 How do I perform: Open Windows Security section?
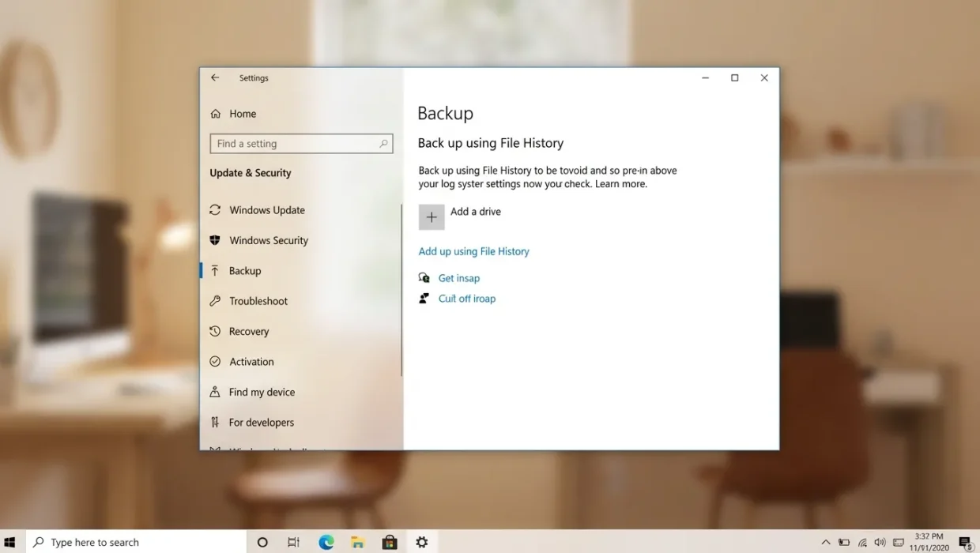point(269,240)
